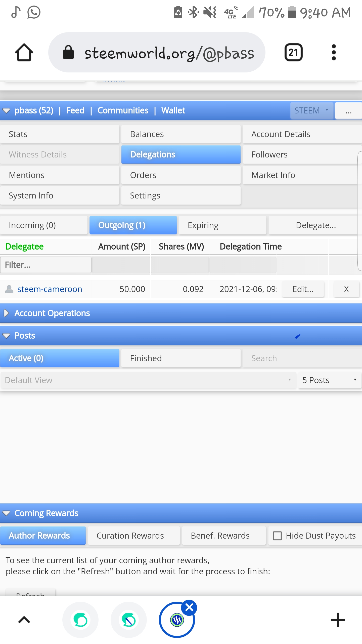Go to the Wallet link
The height and width of the screenshot is (644, 362).
(173, 110)
